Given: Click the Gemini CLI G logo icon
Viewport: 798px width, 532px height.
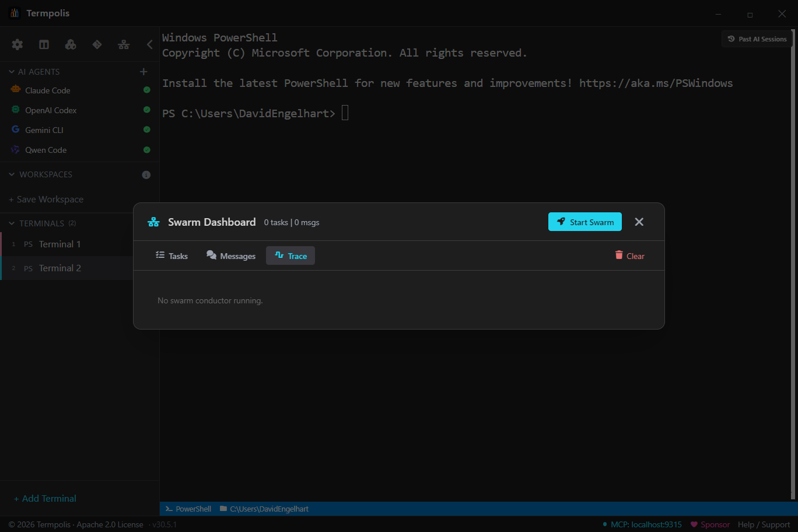Looking at the screenshot, I should coord(16,129).
